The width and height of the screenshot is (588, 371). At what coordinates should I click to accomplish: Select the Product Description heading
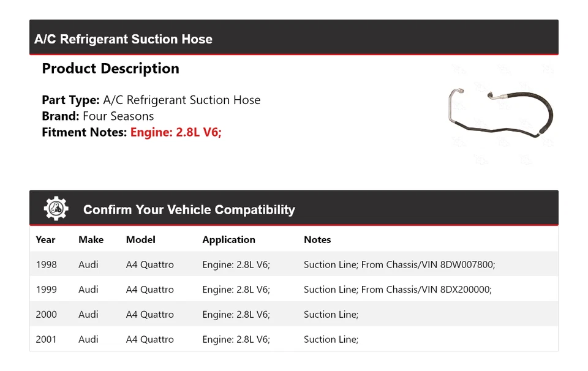click(110, 69)
